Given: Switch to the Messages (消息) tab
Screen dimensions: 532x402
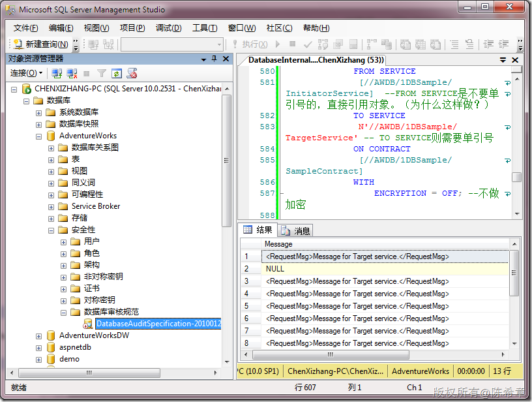Looking at the screenshot, I should pyautogui.click(x=295, y=231).
